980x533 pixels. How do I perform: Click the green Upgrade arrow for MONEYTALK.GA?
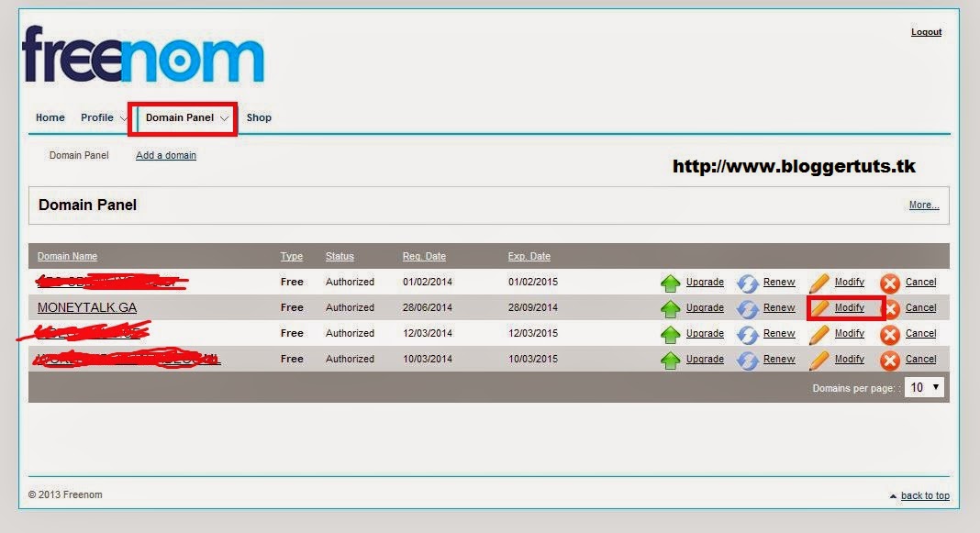click(673, 307)
